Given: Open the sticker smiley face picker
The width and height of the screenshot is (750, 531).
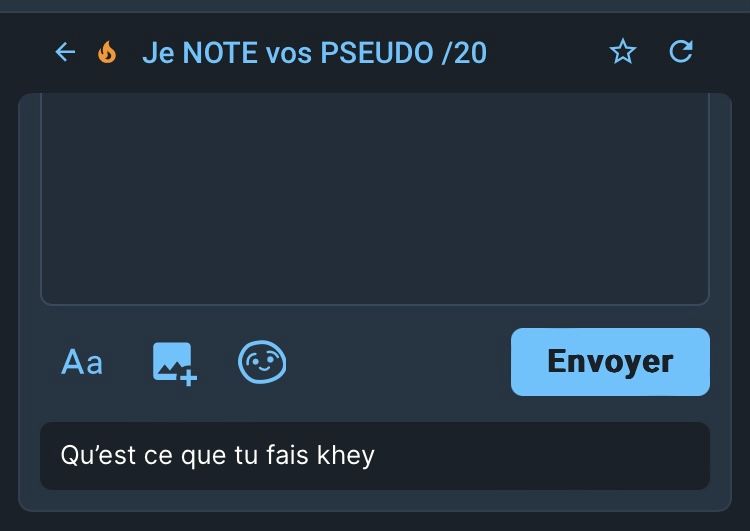Looking at the screenshot, I should (262, 362).
